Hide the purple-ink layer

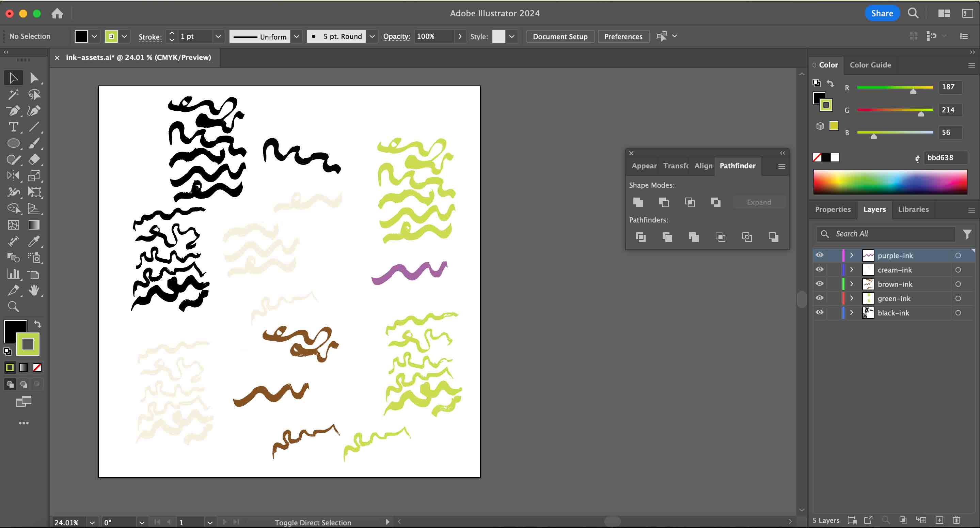[820, 255]
